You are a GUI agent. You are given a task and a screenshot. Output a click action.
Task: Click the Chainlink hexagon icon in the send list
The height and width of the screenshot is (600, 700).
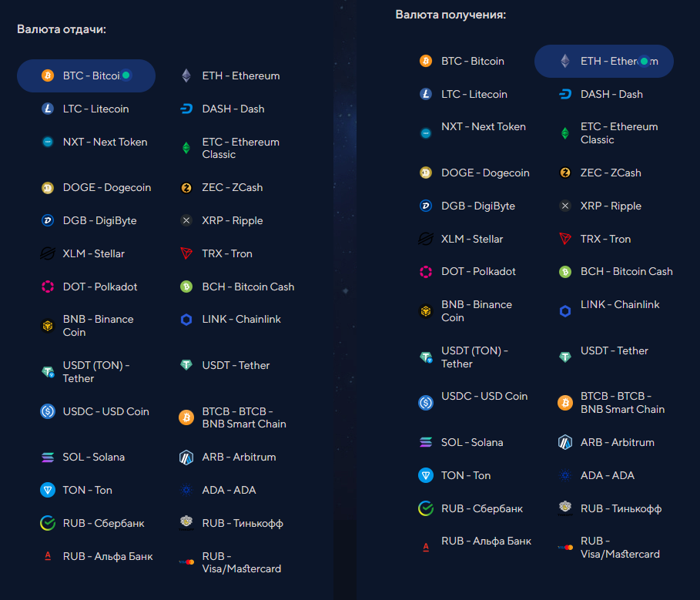pos(186,319)
